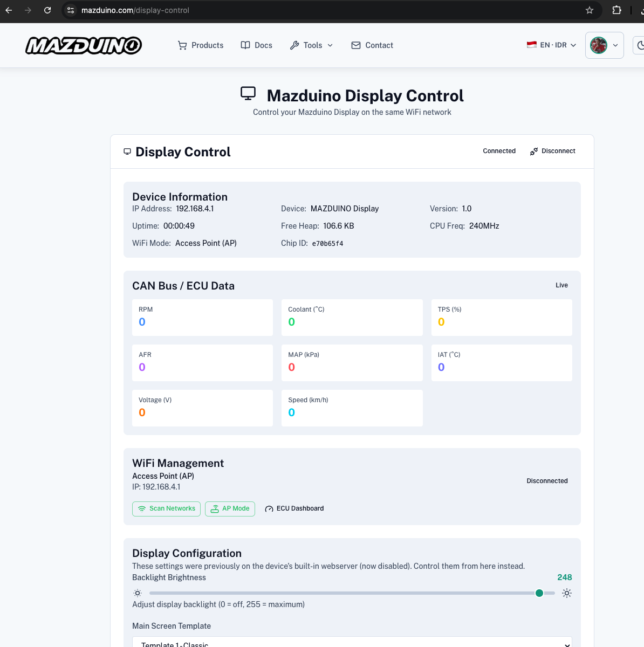Image resolution: width=644 pixels, height=647 pixels.
Task: Reload the page with browser refresh icon
Action: [47, 10]
